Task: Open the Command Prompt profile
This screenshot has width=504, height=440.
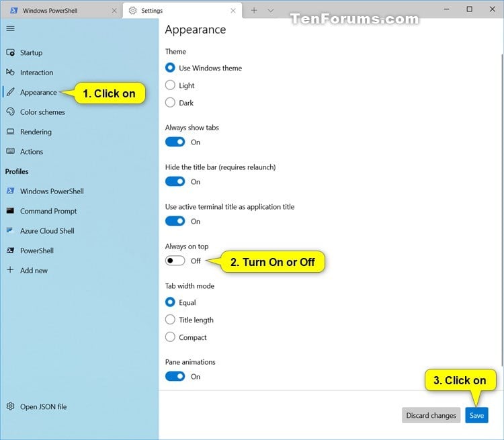Action: click(x=80, y=211)
